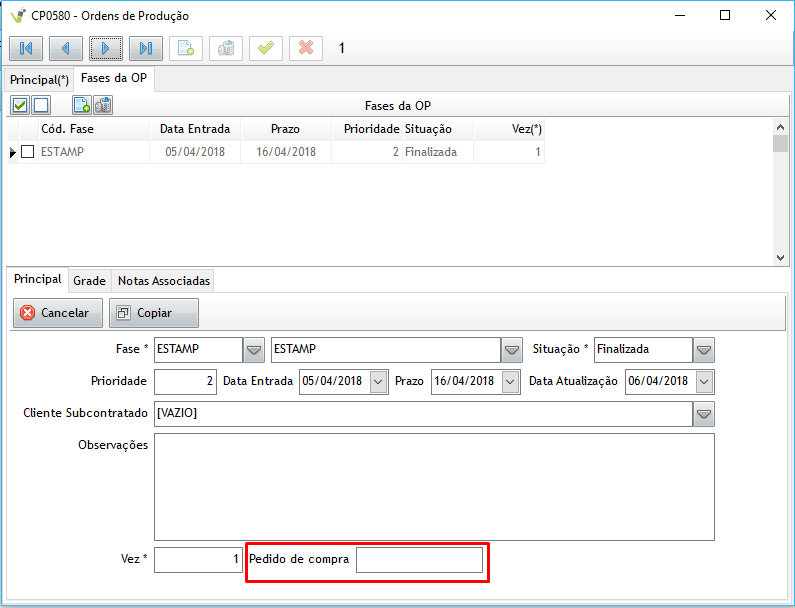
Task: Add new phase icon in Fases da OP
Action: [x=82, y=105]
